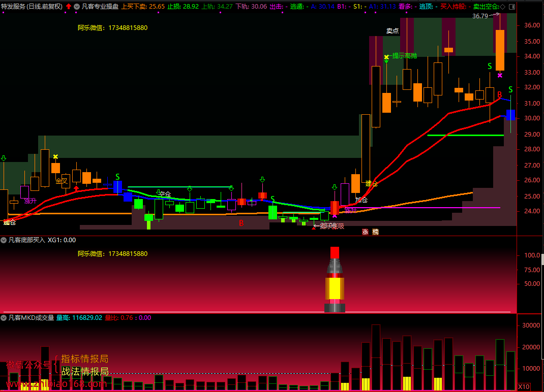544x392 pixels.
Task: Select the XG1: 0.00 value
Action: click(62, 240)
